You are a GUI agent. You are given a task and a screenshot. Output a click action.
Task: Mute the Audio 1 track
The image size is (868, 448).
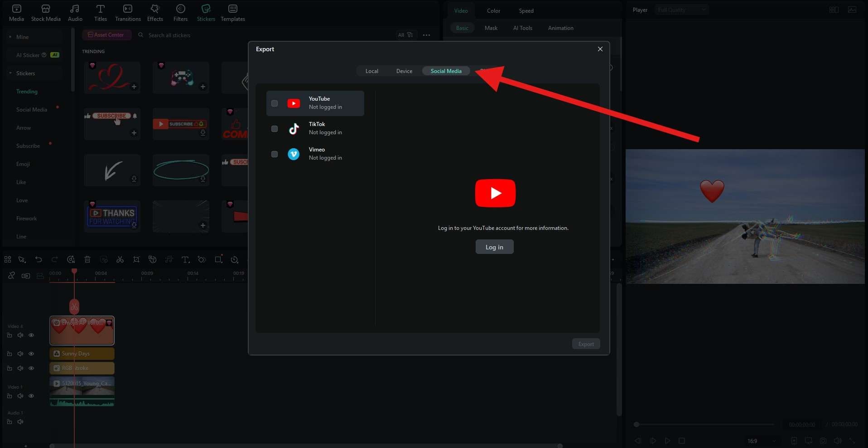coord(20,422)
